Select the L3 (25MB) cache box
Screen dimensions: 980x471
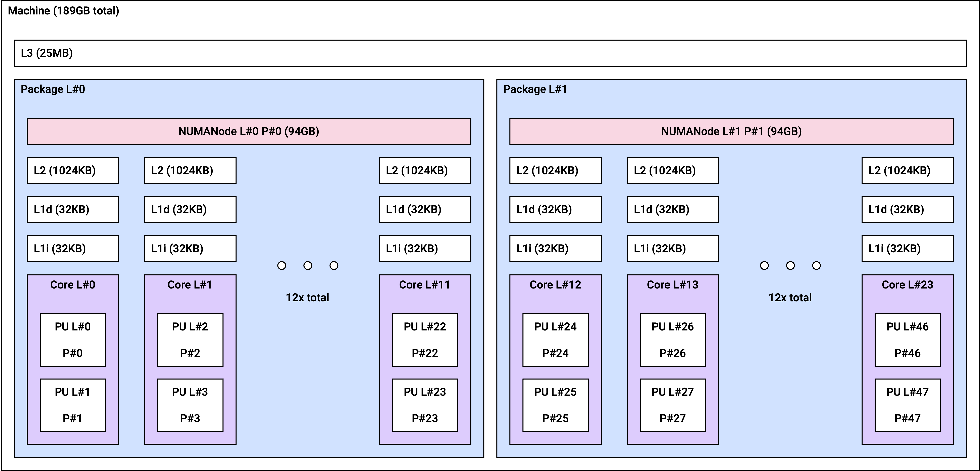490,53
